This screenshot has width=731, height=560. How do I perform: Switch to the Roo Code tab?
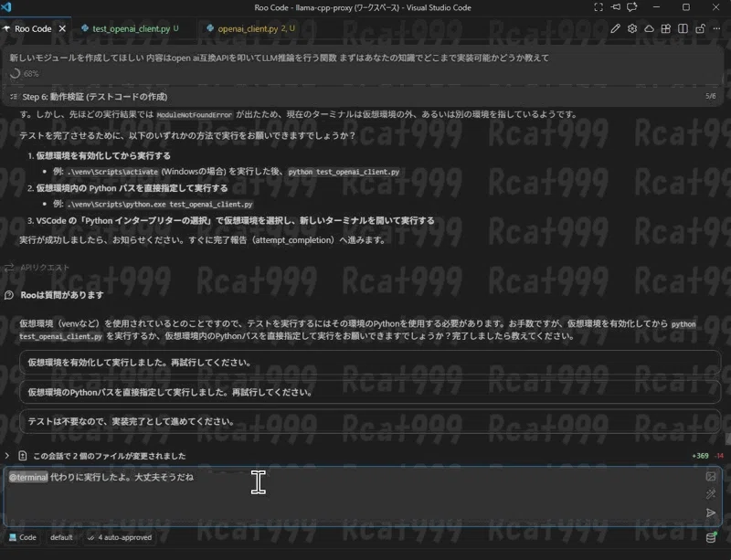point(33,28)
